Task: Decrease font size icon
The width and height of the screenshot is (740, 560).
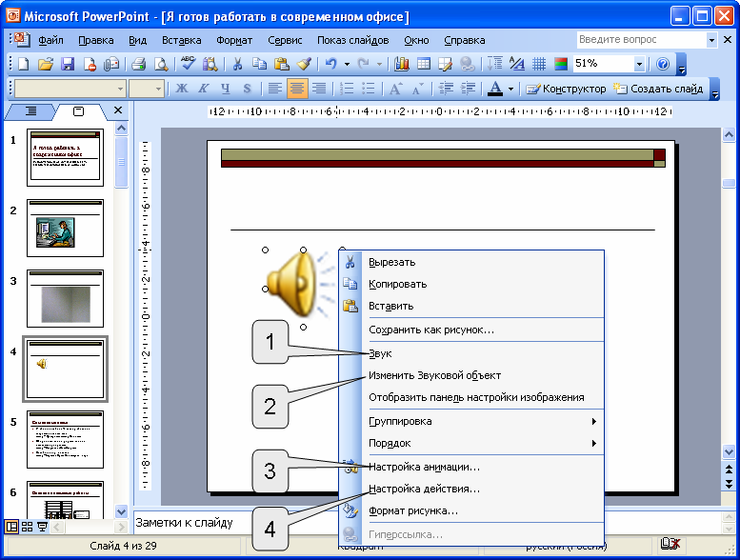Action: 417,89
